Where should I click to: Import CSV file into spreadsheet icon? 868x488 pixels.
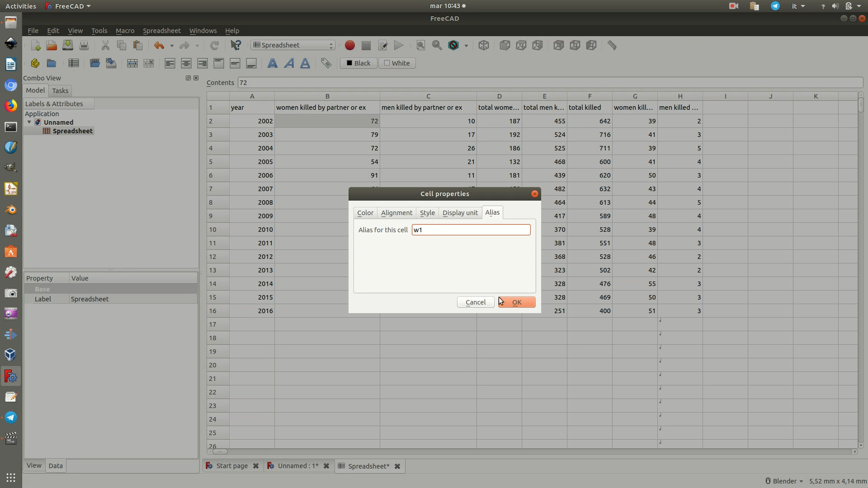pyautogui.click(x=94, y=63)
